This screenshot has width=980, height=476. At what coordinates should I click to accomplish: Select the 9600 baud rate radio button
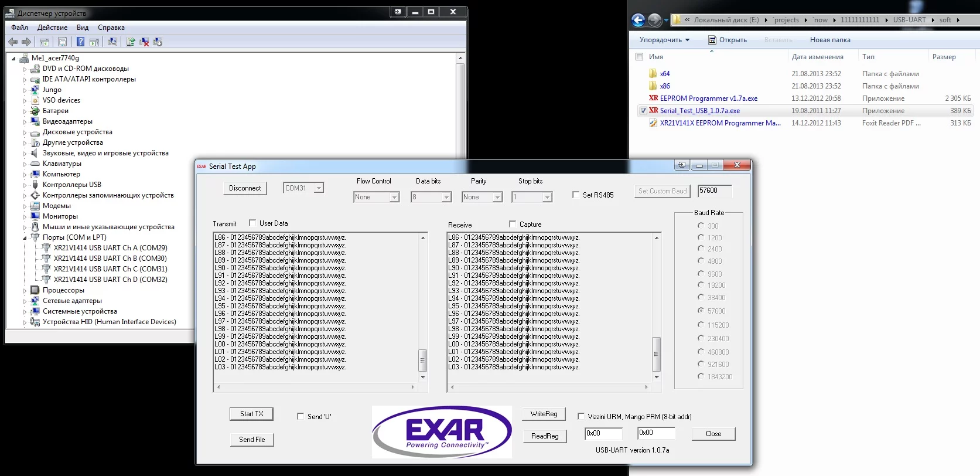(701, 274)
